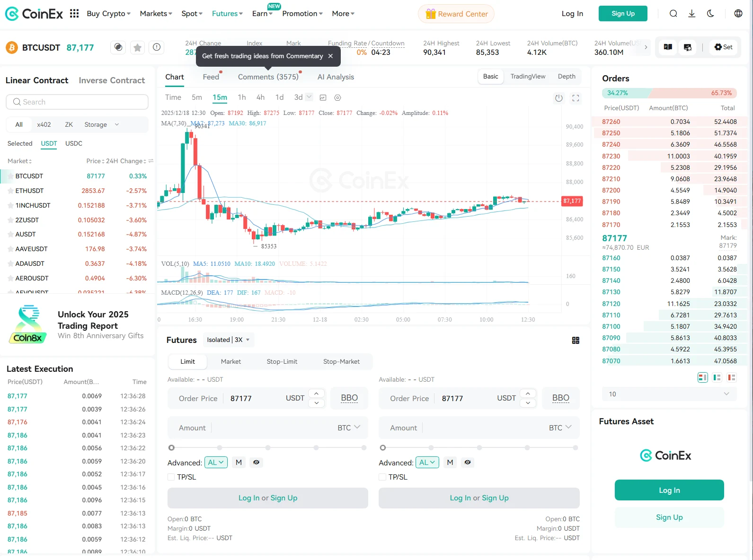Toggle the eye hidden-order option in left form

tap(256, 463)
